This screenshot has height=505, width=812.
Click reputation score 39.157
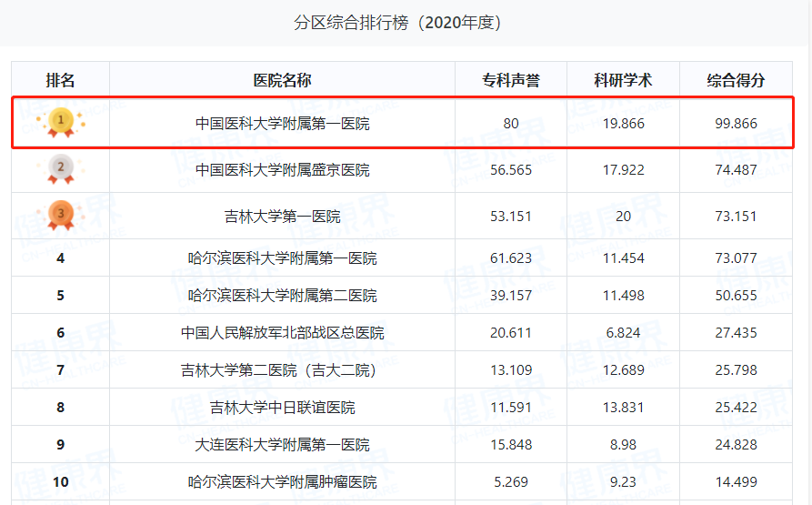click(511, 295)
